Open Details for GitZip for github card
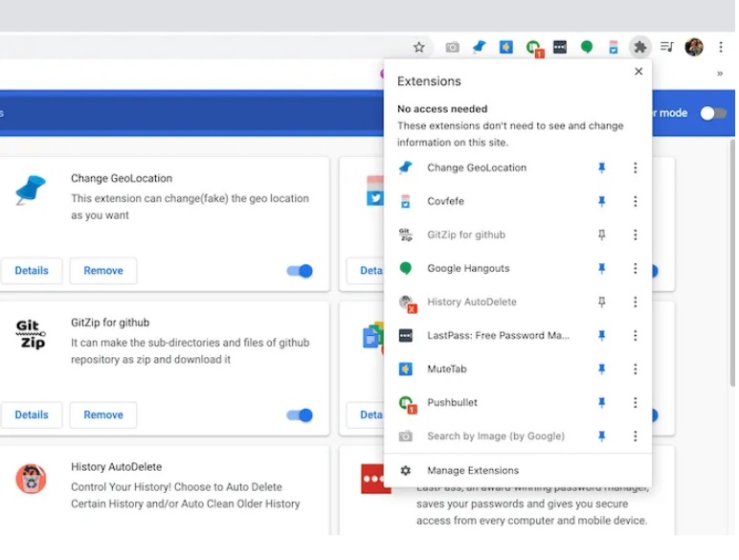Screen dimensions: 739x560 pyautogui.click(x=32, y=414)
